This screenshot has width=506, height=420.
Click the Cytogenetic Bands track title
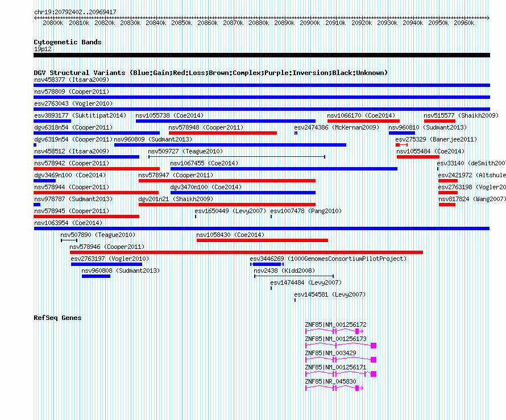(68, 42)
